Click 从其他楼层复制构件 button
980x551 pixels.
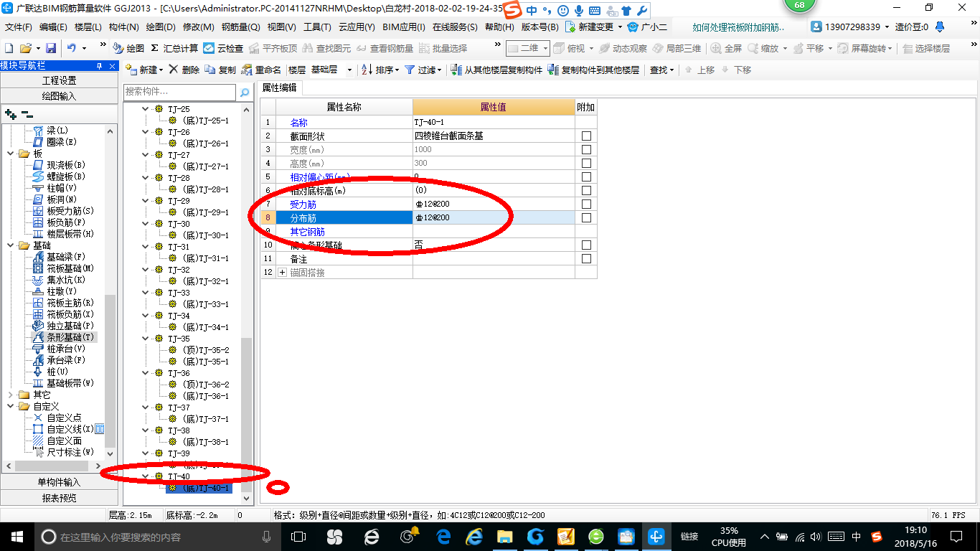tap(496, 70)
